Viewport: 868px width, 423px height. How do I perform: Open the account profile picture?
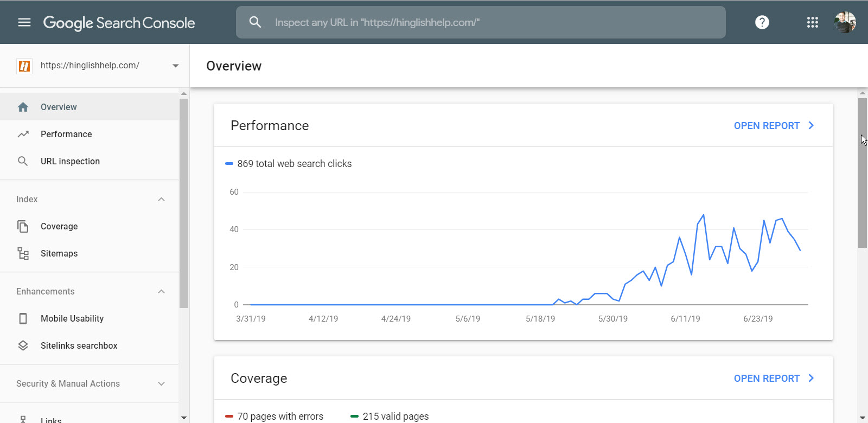845,22
